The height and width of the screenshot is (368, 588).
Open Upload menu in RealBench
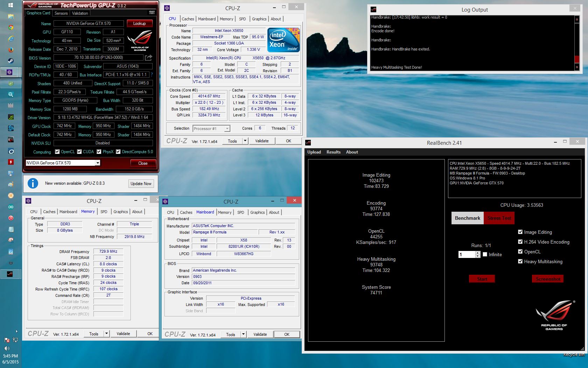click(314, 152)
